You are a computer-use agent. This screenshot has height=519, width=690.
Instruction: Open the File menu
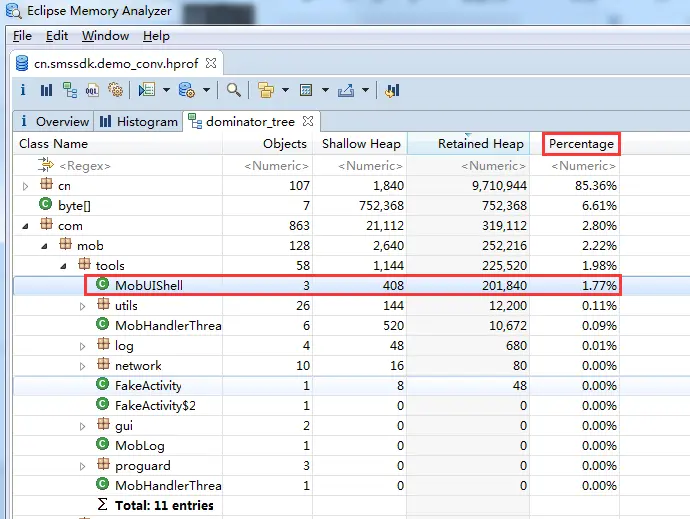point(22,36)
